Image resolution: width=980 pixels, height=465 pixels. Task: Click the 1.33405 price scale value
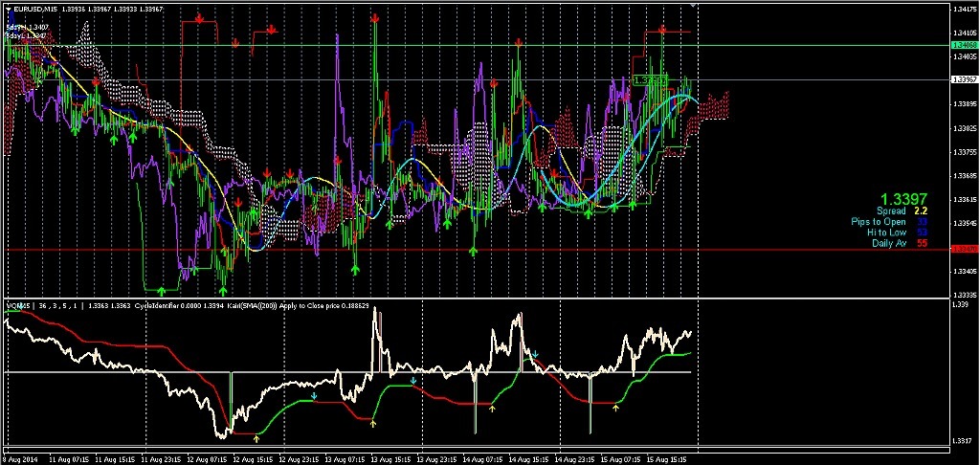tap(963, 272)
